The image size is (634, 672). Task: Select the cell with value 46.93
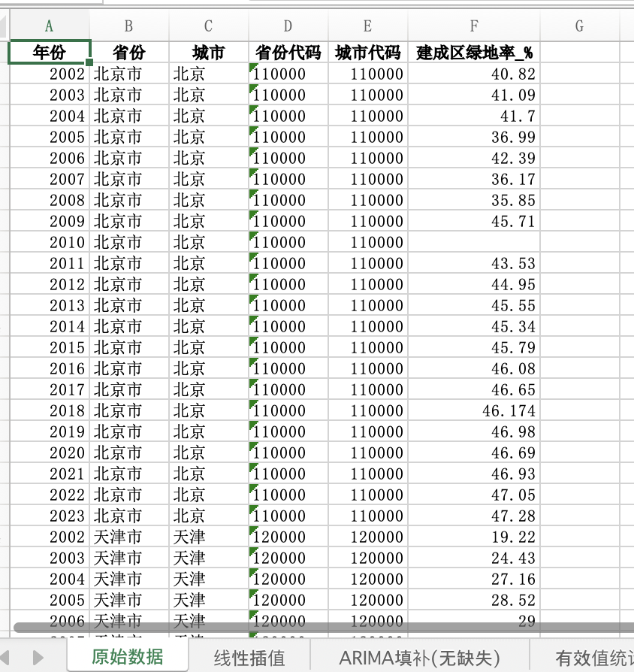474,473
